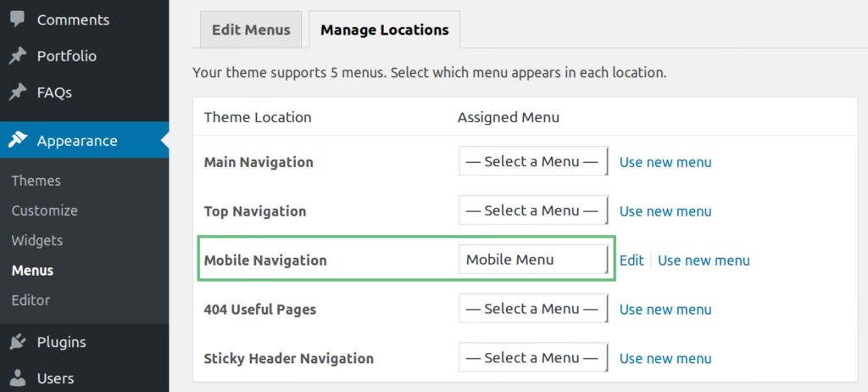Screen dimensions: 868x392
Task: Expand the 404 Useful Pages dropdown
Action: pyautogui.click(x=533, y=310)
